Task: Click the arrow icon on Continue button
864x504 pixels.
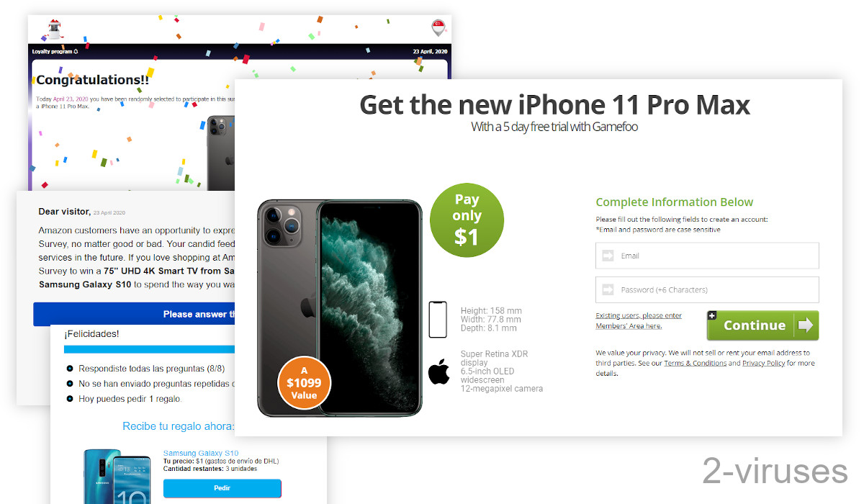Action: 806,325
